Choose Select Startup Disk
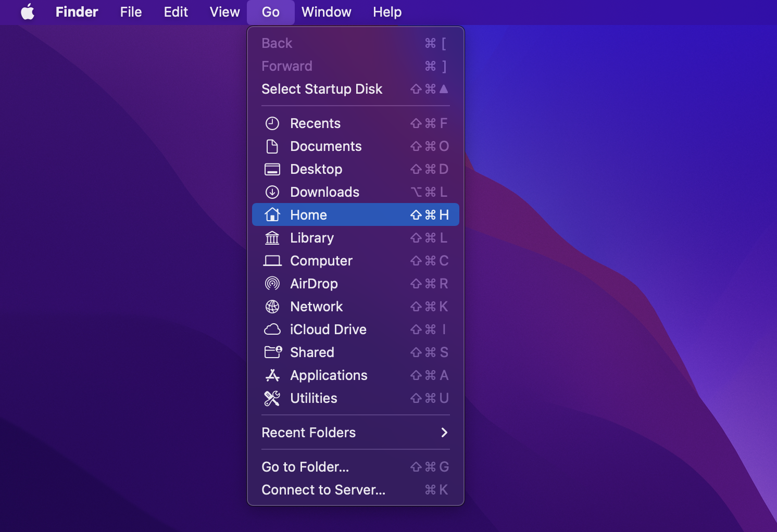Viewport: 777px width, 532px height. pyautogui.click(x=356, y=89)
